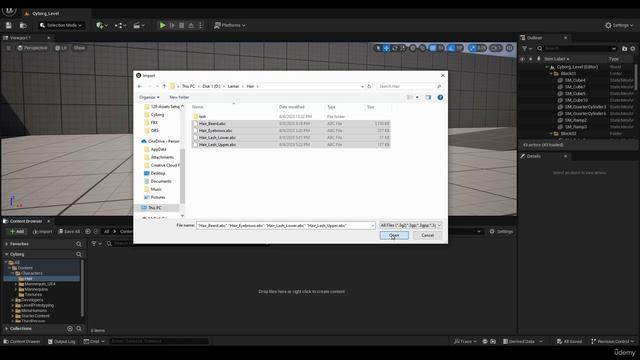Click Save All in Content Browser
The width and height of the screenshot is (640, 360).
coord(69,231)
